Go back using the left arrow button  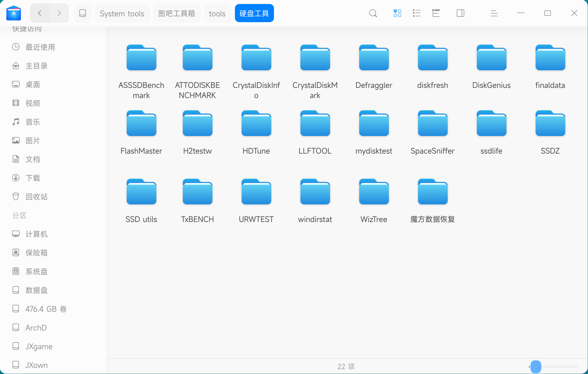(40, 13)
